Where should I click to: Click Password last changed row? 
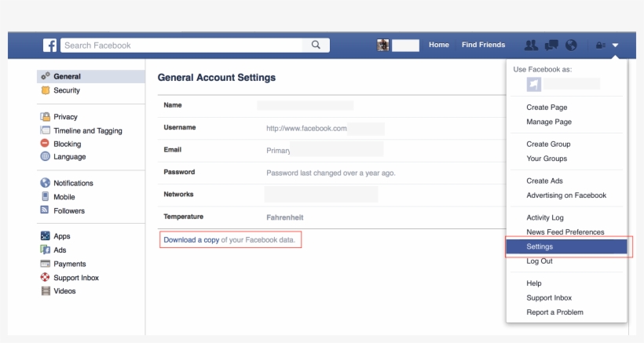[x=332, y=173]
